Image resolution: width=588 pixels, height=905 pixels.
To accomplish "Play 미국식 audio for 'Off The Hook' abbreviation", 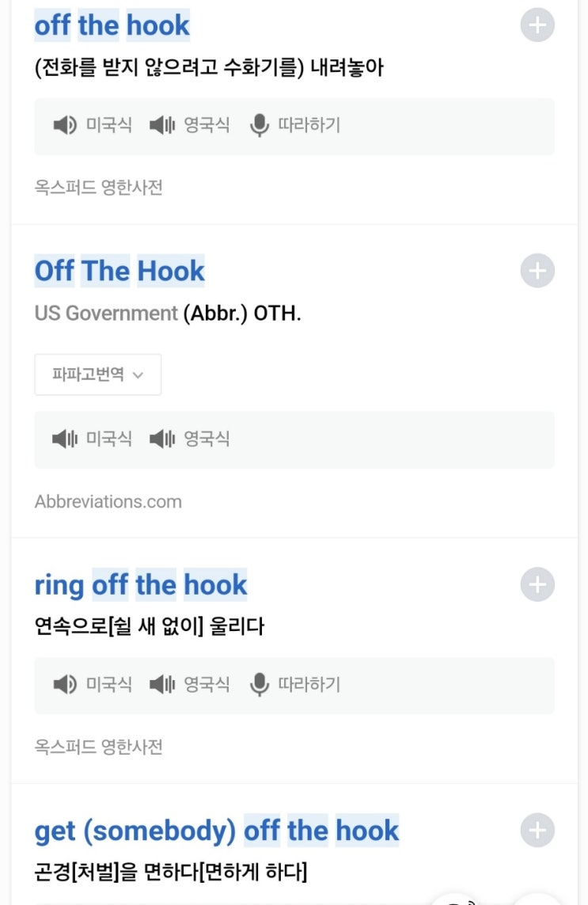I will tap(93, 439).
